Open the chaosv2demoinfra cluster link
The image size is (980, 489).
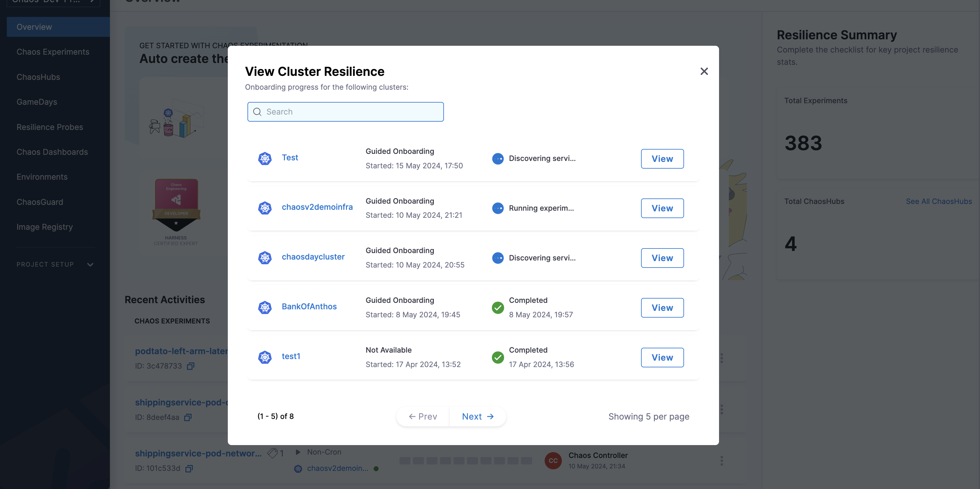point(317,207)
